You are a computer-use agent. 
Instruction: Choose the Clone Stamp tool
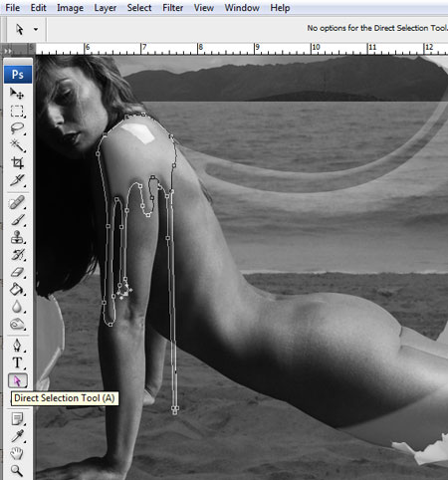coord(17,237)
